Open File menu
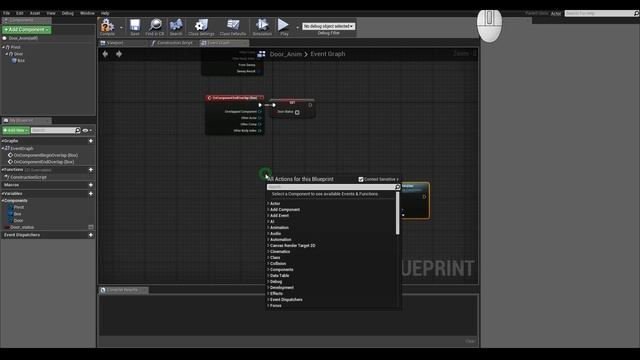This screenshot has height=360, width=640. tap(6, 13)
